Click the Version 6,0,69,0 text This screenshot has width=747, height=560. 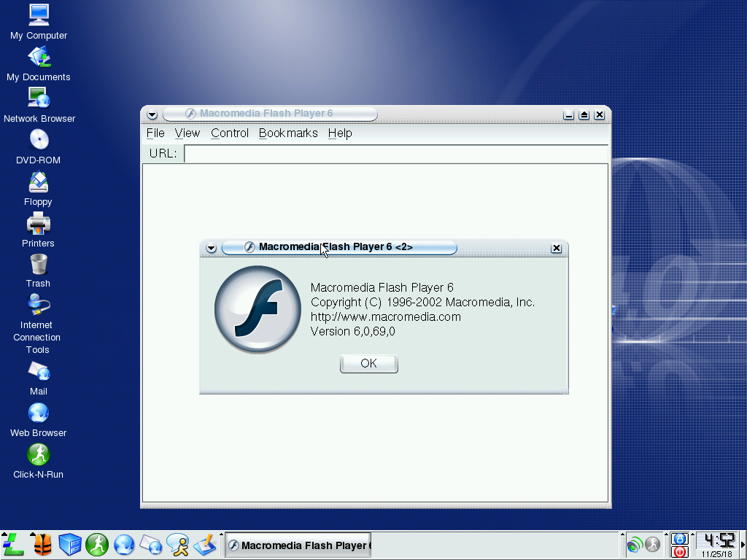[352, 332]
